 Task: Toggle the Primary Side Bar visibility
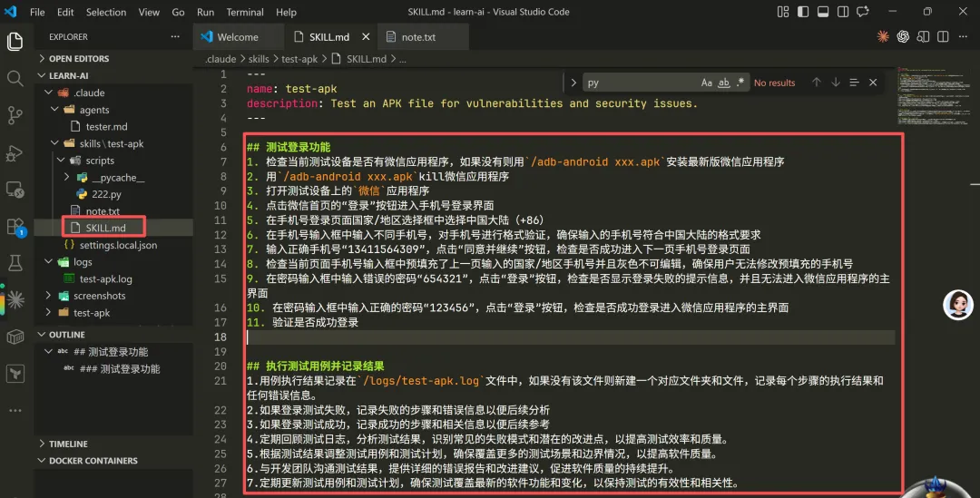[x=803, y=12]
